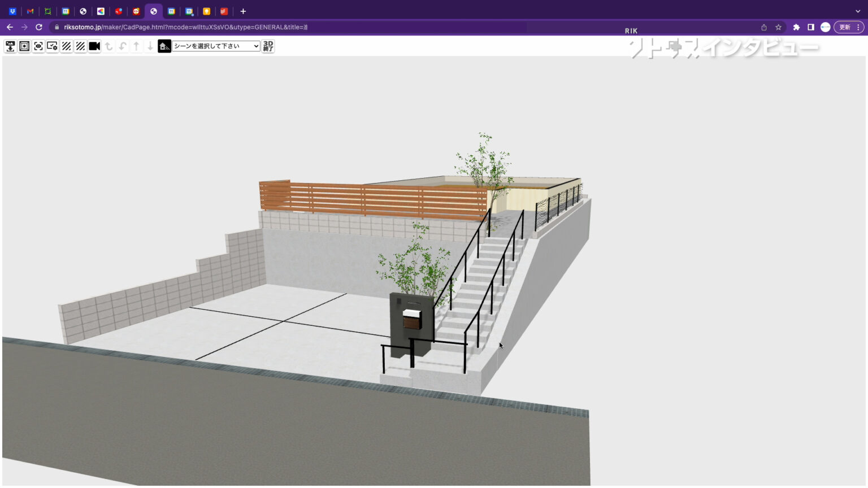Viewport: 868px width, 488px height.
Task: Click the video camera icon
Action: pyautogui.click(x=94, y=46)
